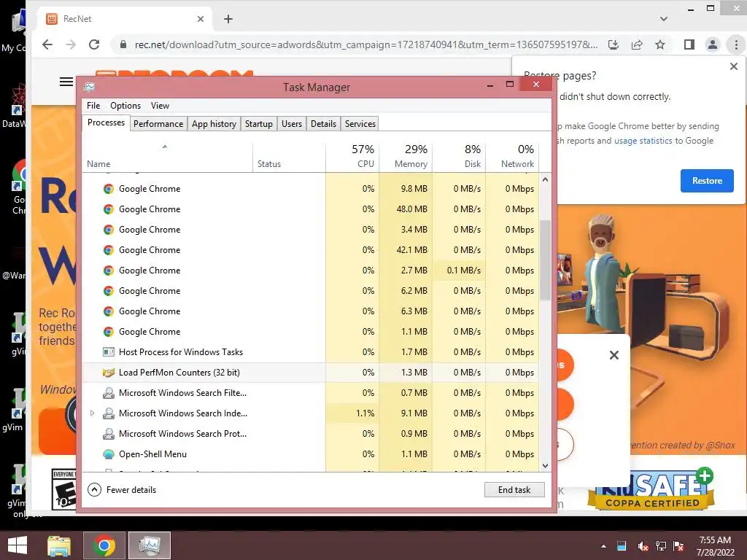The width and height of the screenshot is (747, 560).
Task: Click the Chrome forward arrow
Action: (x=71, y=44)
